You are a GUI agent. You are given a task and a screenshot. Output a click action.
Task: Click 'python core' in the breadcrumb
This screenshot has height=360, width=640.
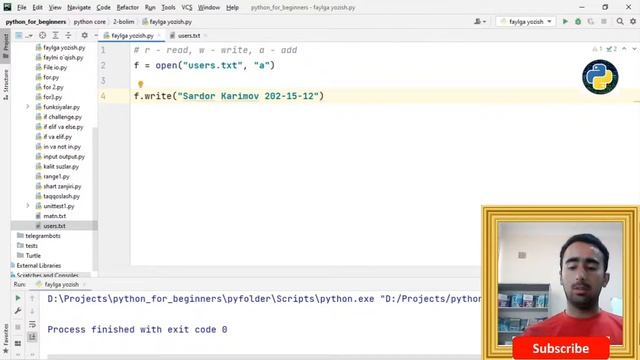click(x=89, y=22)
